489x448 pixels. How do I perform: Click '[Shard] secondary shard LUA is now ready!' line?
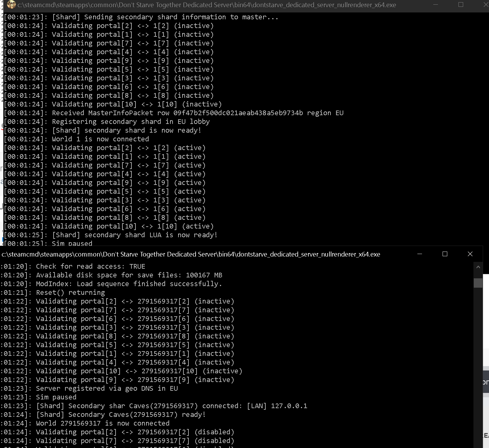(111, 235)
